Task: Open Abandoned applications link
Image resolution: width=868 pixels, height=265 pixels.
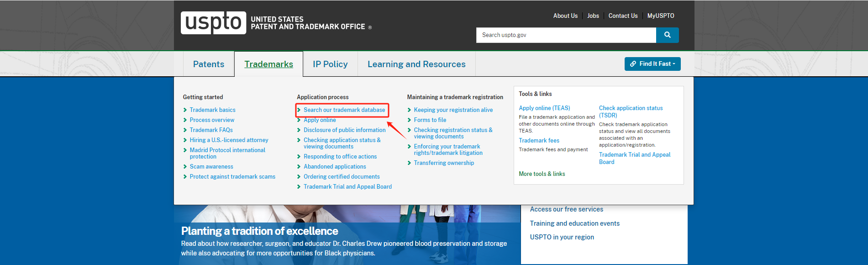Action: click(335, 167)
